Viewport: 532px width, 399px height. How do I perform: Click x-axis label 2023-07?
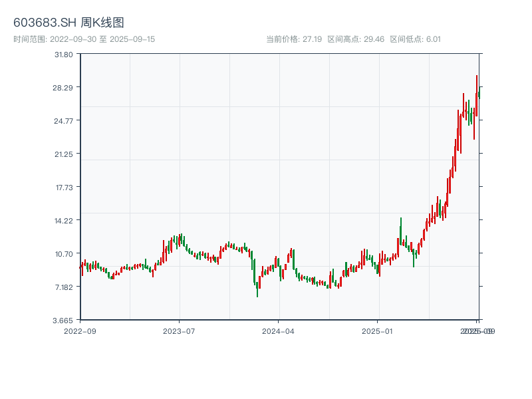coord(179,331)
